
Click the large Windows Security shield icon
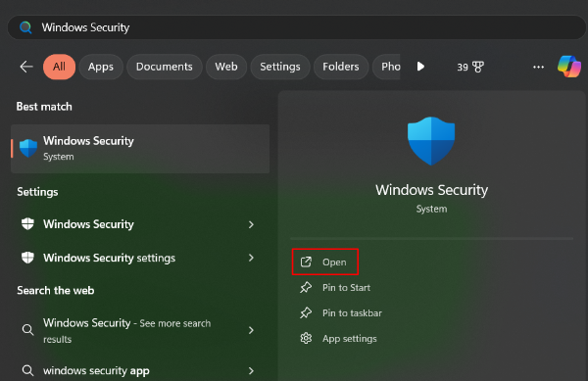(x=431, y=141)
